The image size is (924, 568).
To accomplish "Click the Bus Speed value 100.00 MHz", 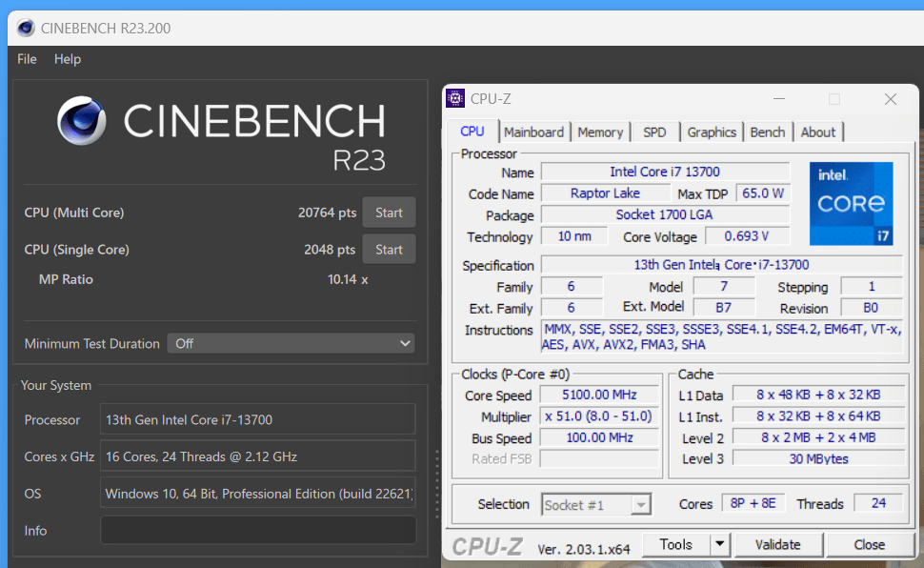I will tap(599, 437).
